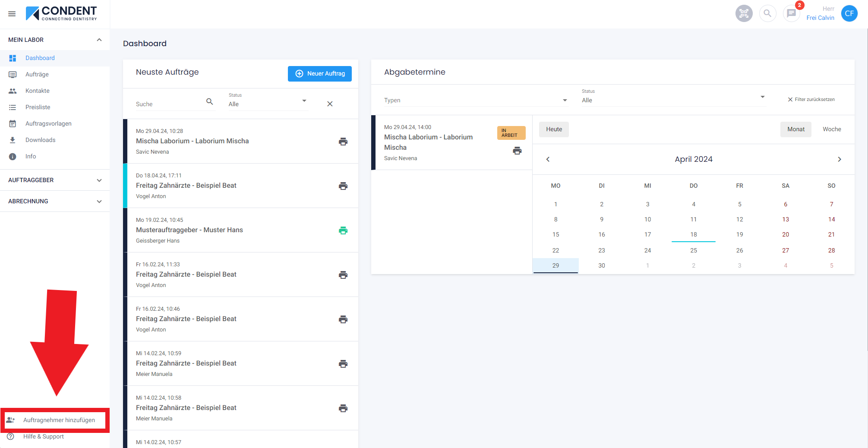Open chat messages with notification badge
Screen dimensions: 868x448
791,13
